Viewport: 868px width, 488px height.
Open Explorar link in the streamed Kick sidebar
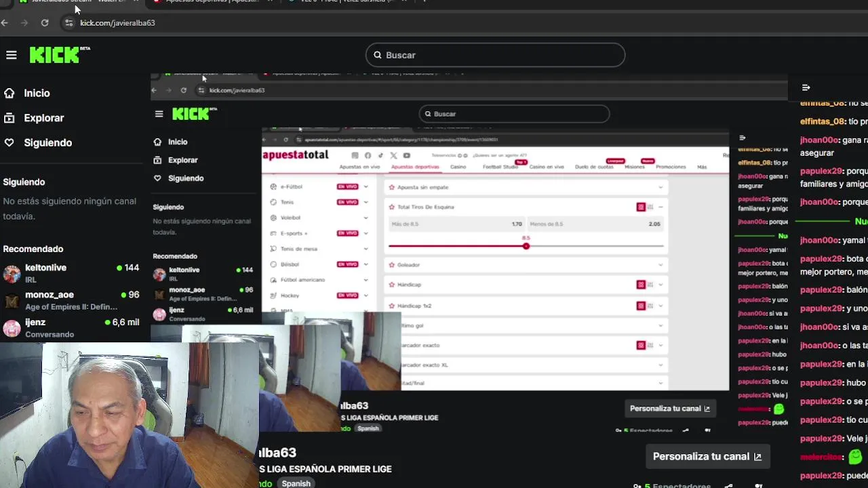click(182, 160)
